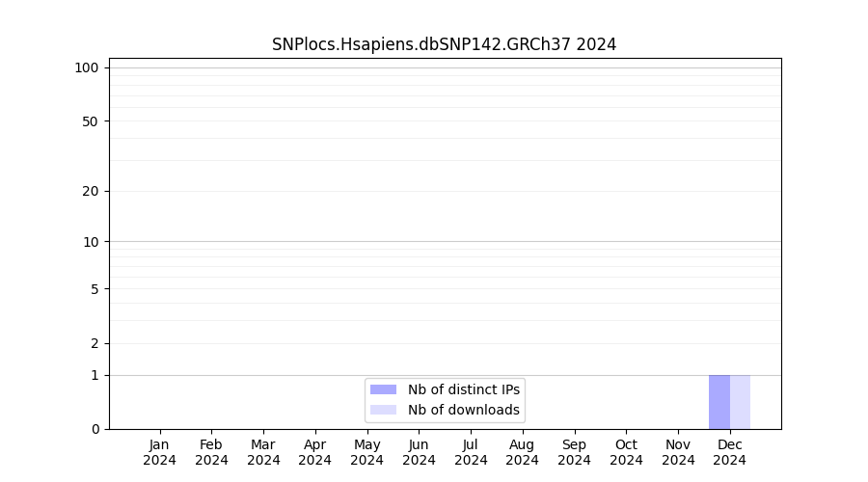Viewport: 868px width, 482px height.
Task: Click the May 2024 x-axis label
Action: tap(366, 452)
